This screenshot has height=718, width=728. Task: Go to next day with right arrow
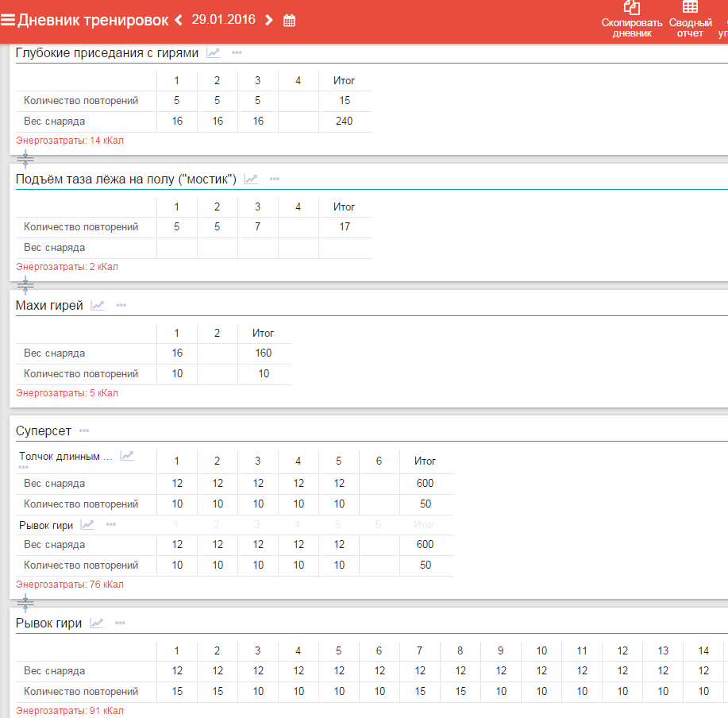click(x=269, y=20)
